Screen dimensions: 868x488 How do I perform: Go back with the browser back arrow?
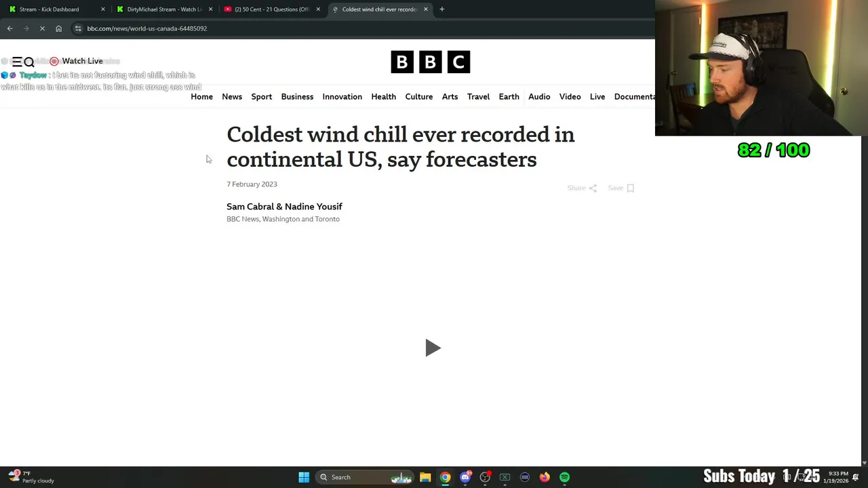pos(9,28)
